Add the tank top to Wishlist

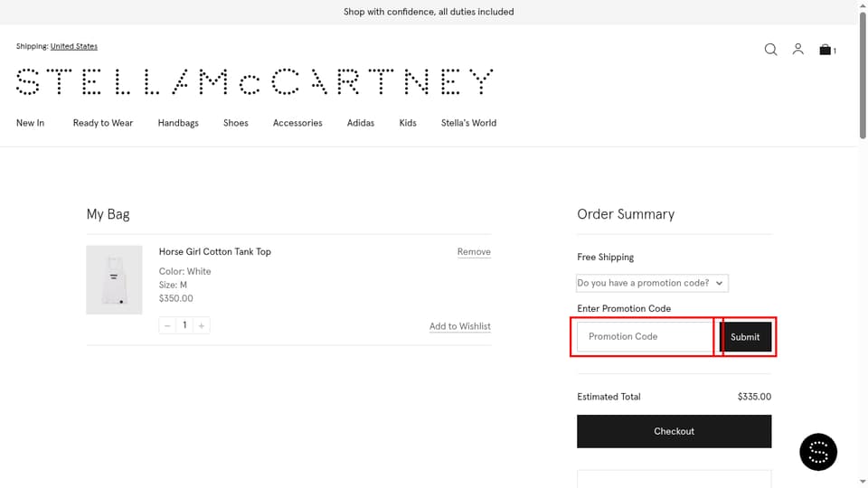click(460, 326)
